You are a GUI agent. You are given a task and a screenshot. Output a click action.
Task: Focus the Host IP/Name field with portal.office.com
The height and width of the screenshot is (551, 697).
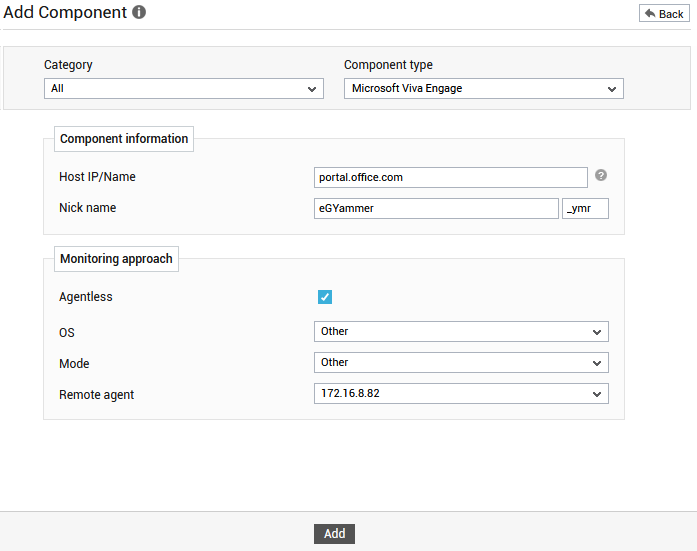pos(450,177)
